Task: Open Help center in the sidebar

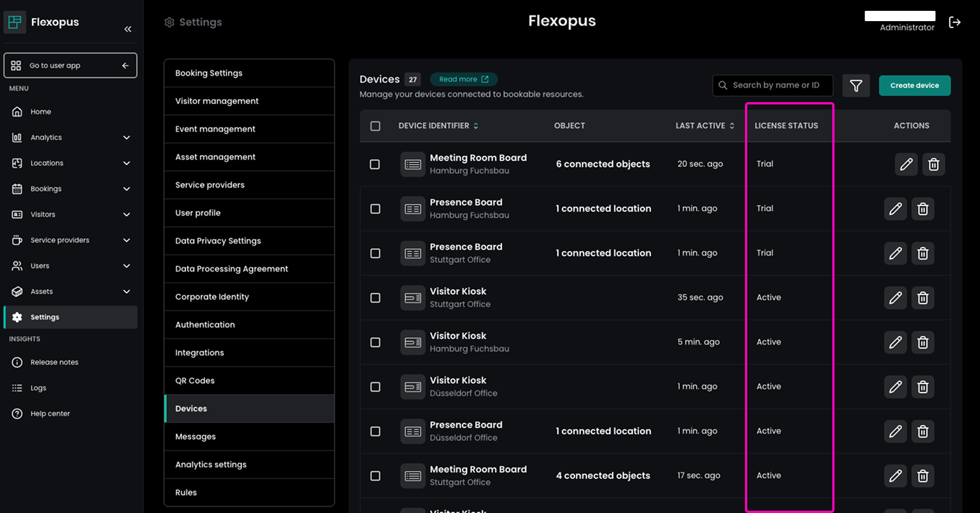Action: [71, 414]
